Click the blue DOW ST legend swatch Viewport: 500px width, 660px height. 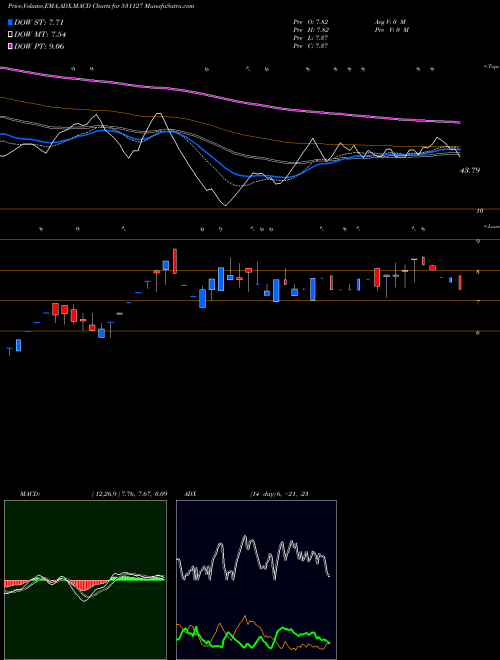[x=11, y=22]
